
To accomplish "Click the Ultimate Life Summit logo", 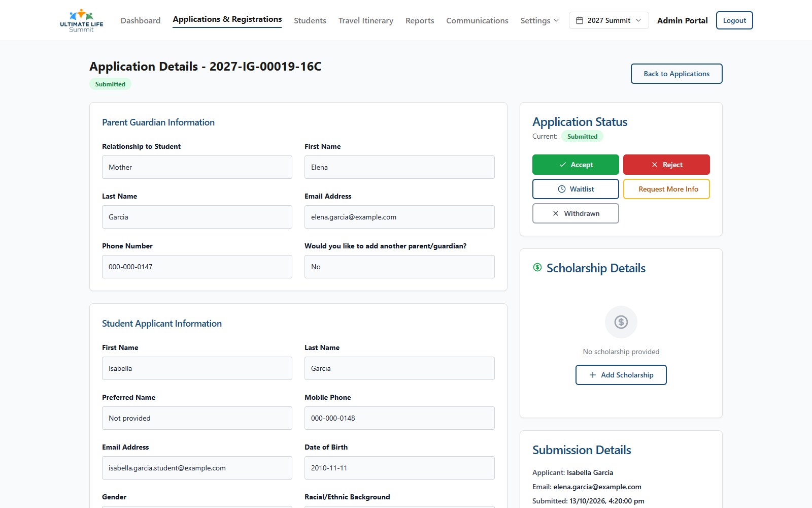I will [x=81, y=20].
